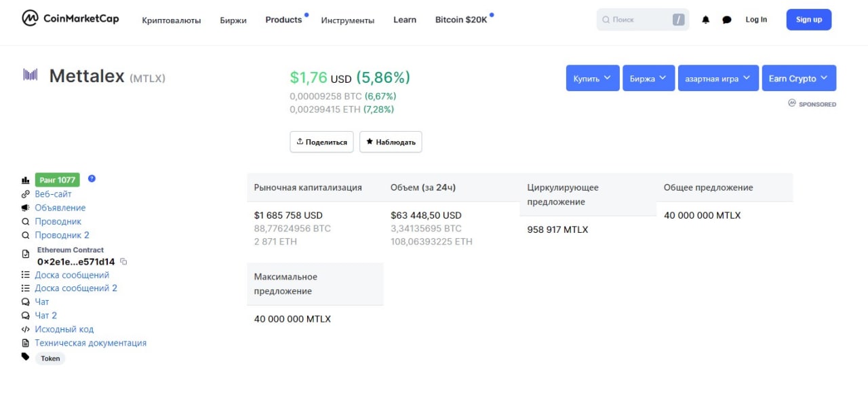The image size is (868, 393).
Task: Open the Bitcoin $20K menu item
Action: [461, 20]
